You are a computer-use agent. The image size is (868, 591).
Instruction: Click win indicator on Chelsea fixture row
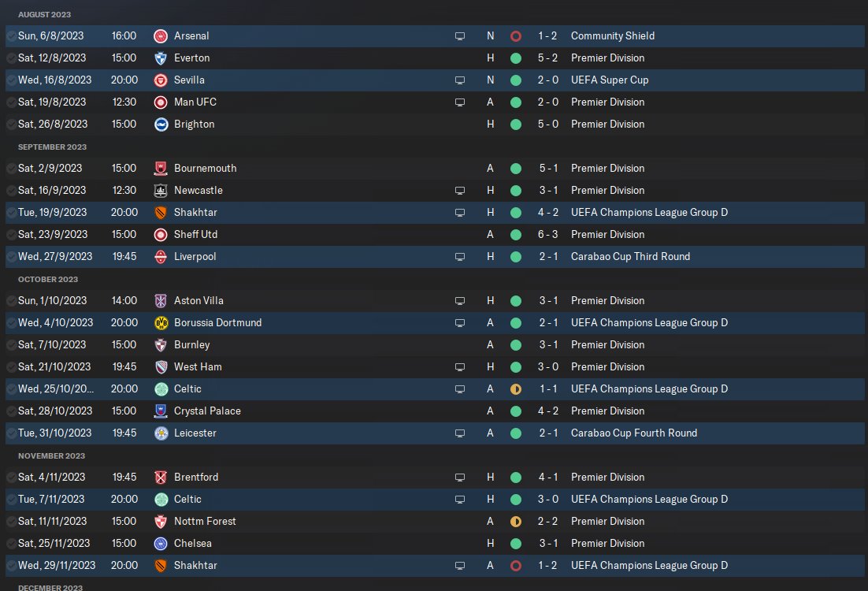pos(516,544)
